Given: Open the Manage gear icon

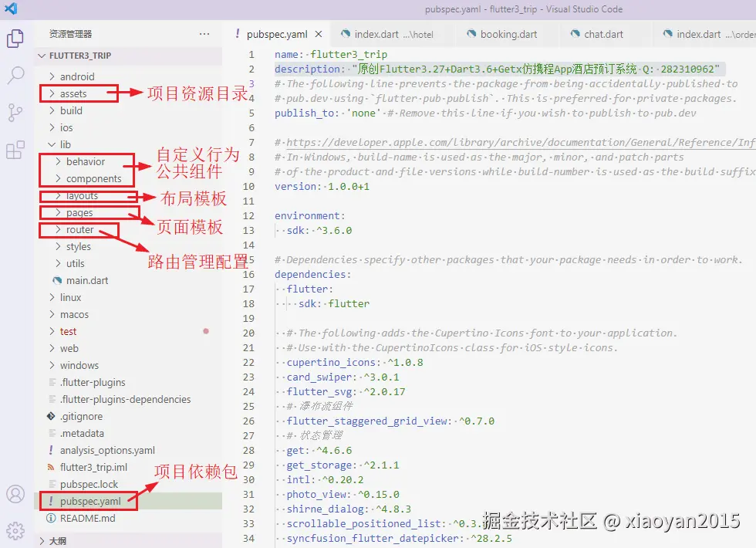Looking at the screenshot, I should pos(15,531).
